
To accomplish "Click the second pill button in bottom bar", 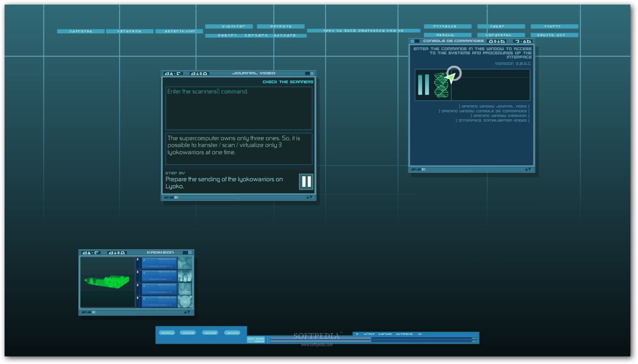I will (x=188, y=333).
